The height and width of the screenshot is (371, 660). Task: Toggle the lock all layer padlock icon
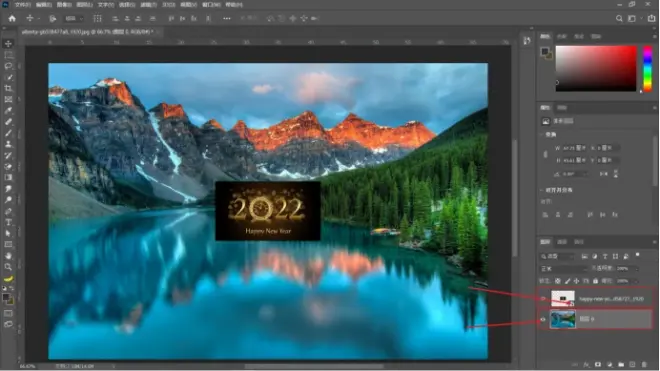pos(595,280)
